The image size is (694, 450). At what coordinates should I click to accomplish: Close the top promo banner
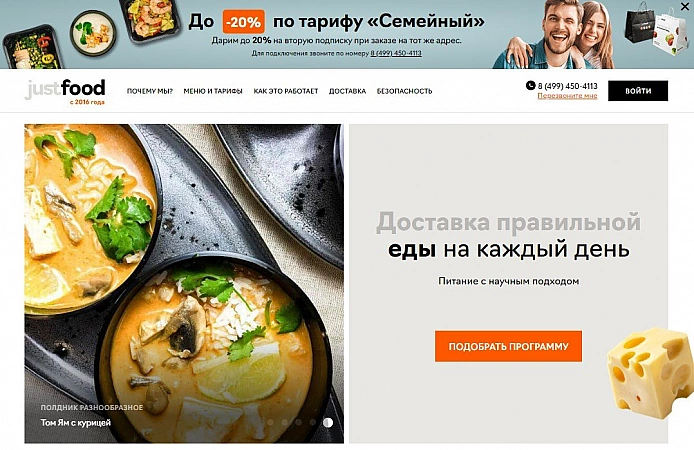(685, 6)
